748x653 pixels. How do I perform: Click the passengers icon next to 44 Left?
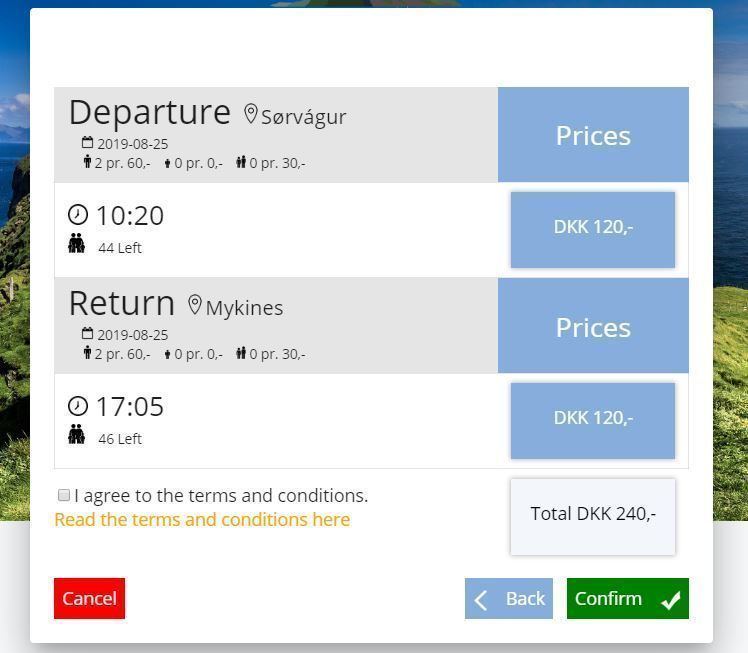pyautogui.click(x=76, y=243)
